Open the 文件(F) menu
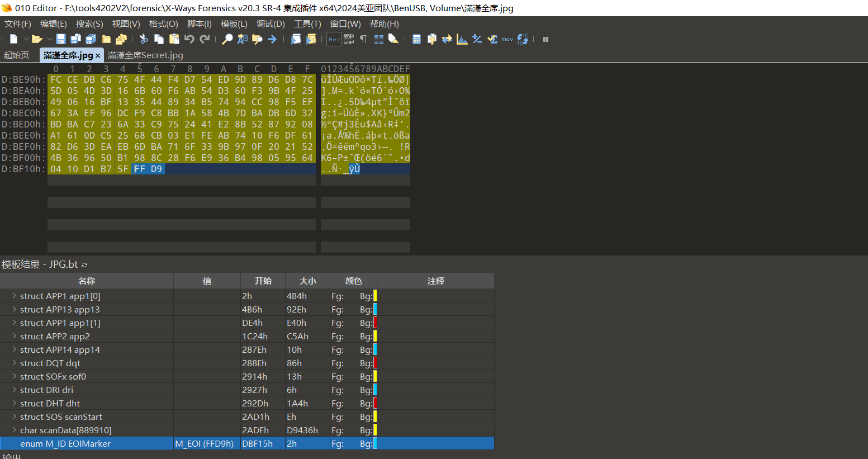Viewport: 868px width, 459px height. [x=18, y=24]
